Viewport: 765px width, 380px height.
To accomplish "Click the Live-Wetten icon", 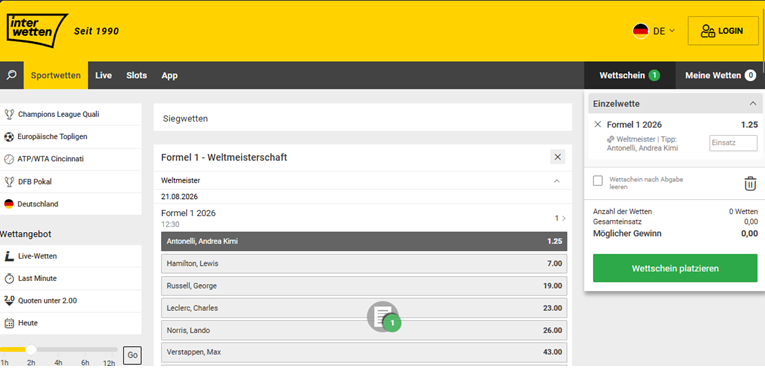I will click(9, 256).
